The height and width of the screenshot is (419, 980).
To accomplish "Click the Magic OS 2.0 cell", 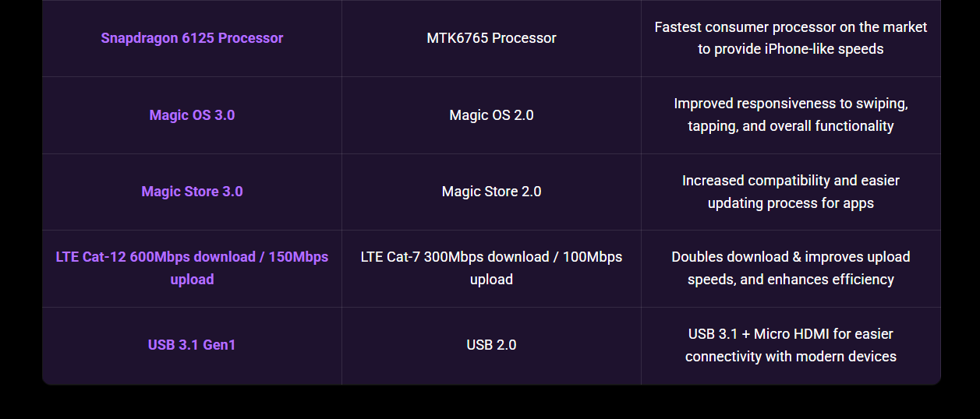I will coord(491,115).
